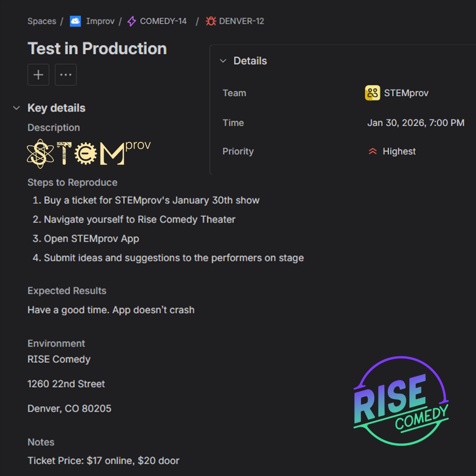Collapse the Key details section
Image resolution: width=476 pixels, height=476 pixels.
pos(17,108)
